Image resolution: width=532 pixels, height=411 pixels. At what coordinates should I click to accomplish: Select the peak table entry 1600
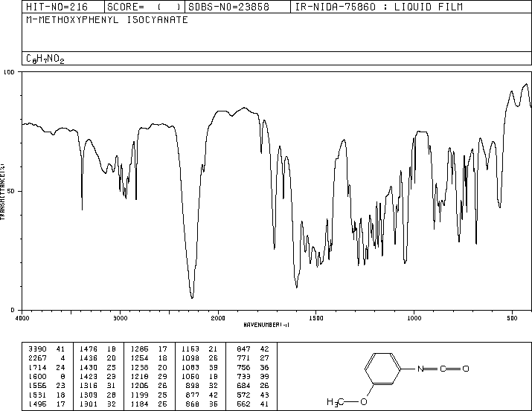(x=37, y=376)
